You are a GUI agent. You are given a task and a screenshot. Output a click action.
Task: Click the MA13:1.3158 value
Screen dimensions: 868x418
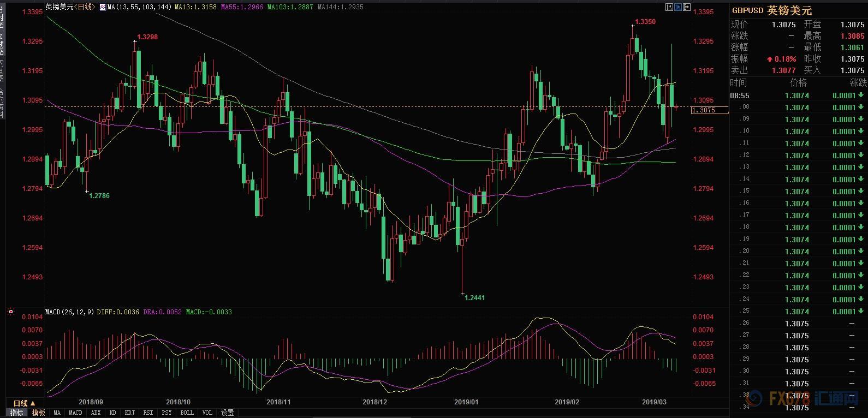coord(195,7)
